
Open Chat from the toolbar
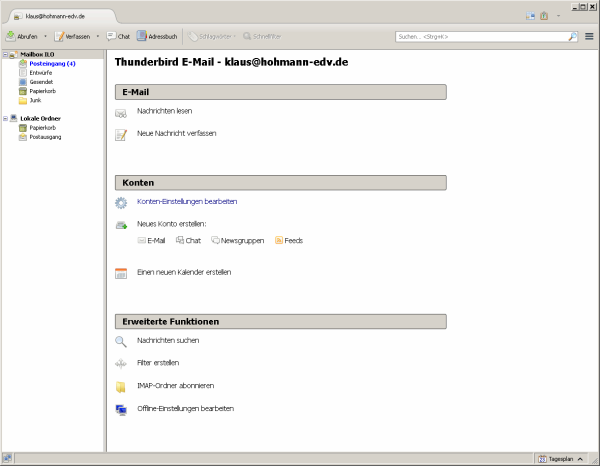click(118, 36)
